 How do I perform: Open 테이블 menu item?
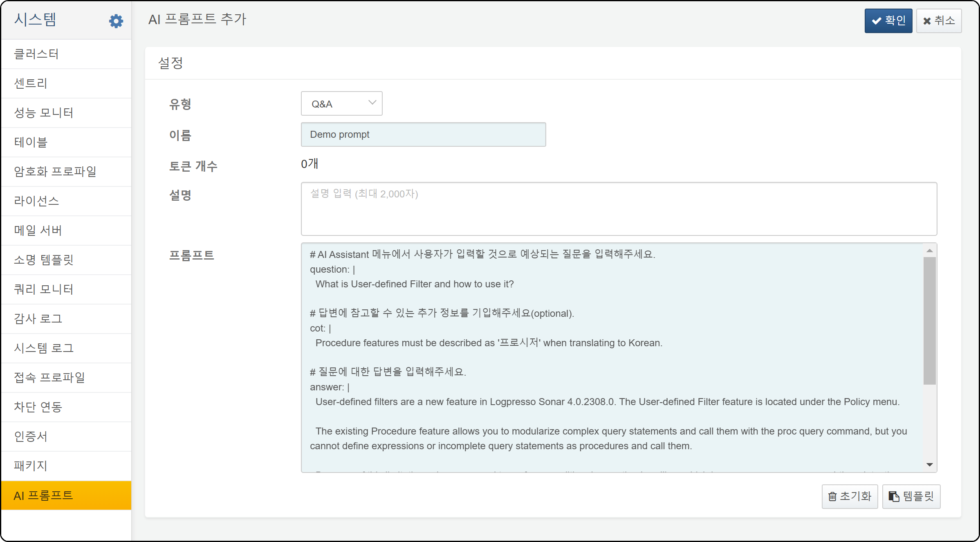click(66, 142)
